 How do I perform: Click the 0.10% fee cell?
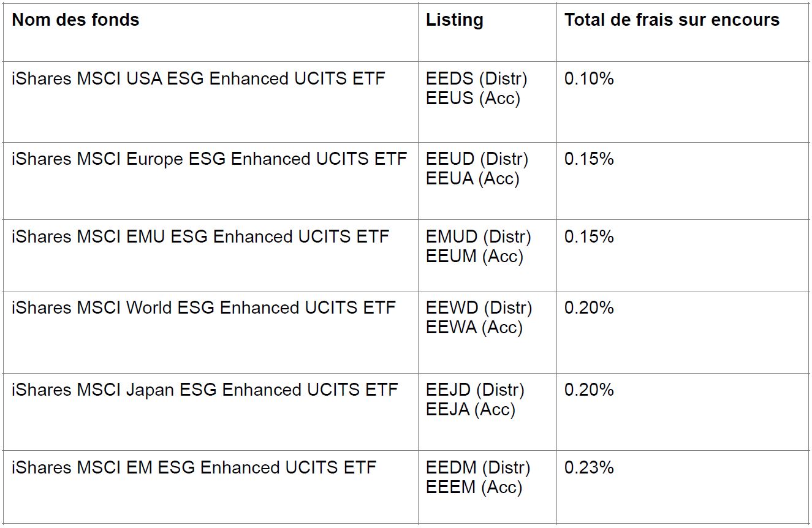[x=589, y=79]
